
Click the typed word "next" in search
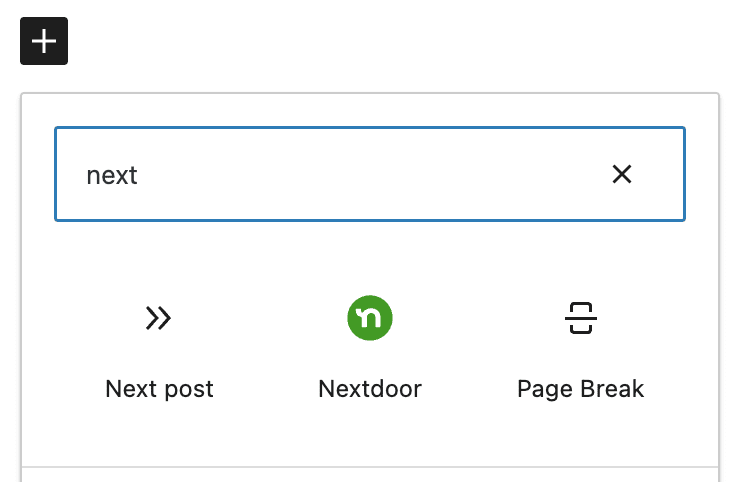tap(112, 176)
